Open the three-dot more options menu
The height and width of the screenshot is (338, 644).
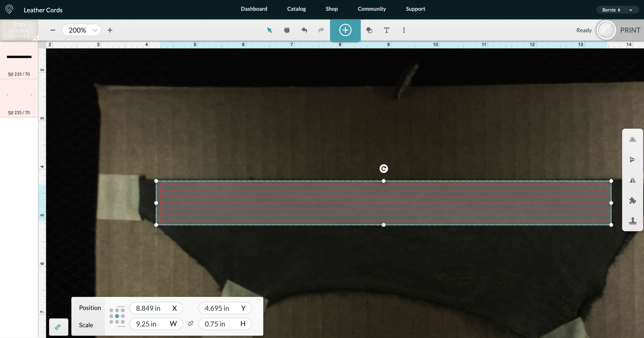click(x=404, y=30)
